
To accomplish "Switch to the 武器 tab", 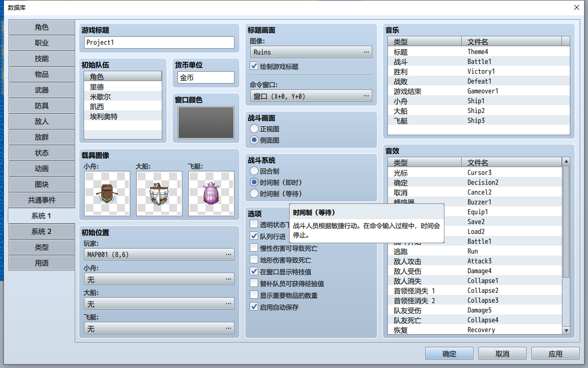I will (42, 90).
